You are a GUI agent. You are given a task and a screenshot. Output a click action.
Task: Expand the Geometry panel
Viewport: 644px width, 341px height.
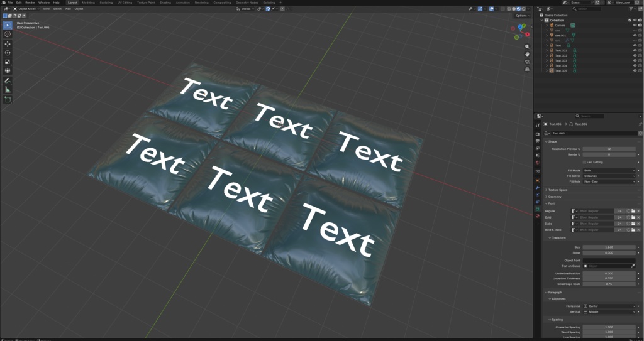(555, 197)
